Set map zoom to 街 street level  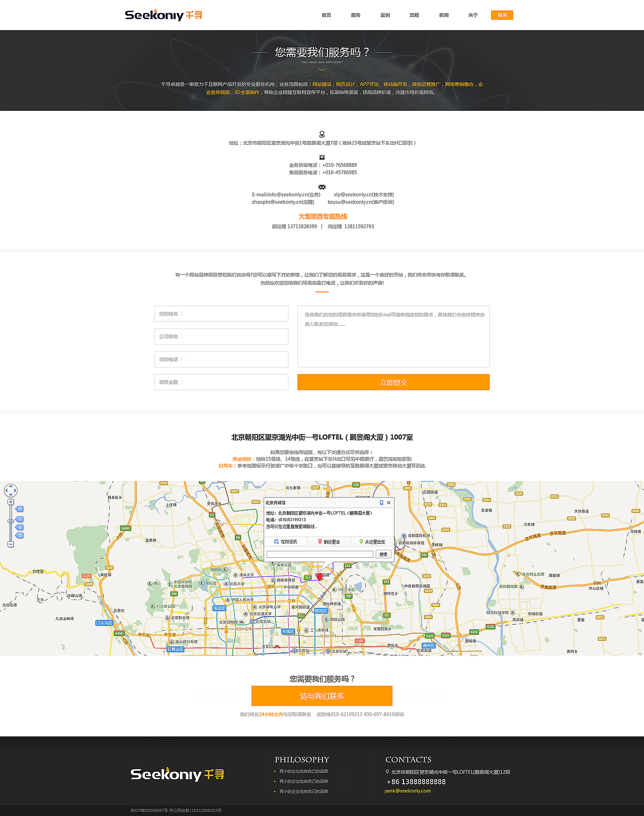[20, 509]
